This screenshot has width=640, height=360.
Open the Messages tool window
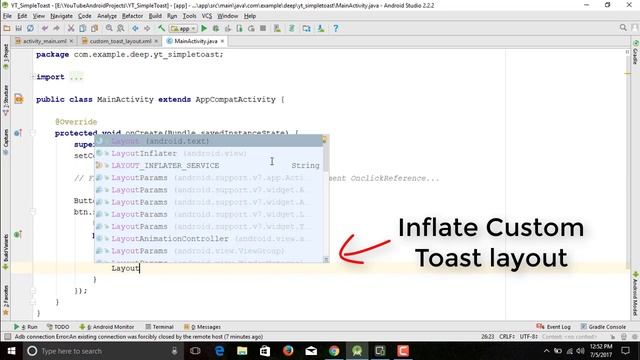tap(202, 327)
